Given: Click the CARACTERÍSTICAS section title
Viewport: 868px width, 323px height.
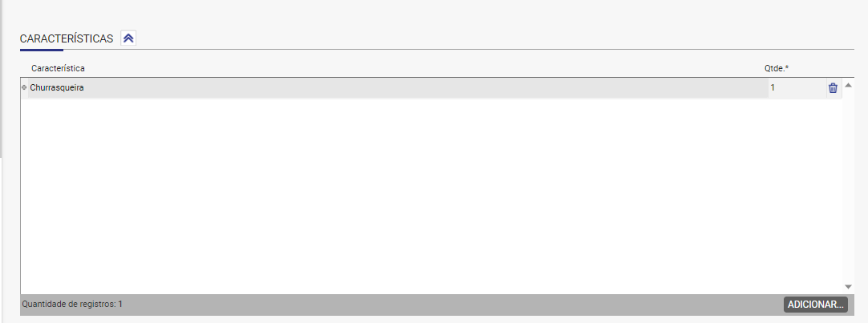Looking at the screenshot, I should click(x=67, y=38).
